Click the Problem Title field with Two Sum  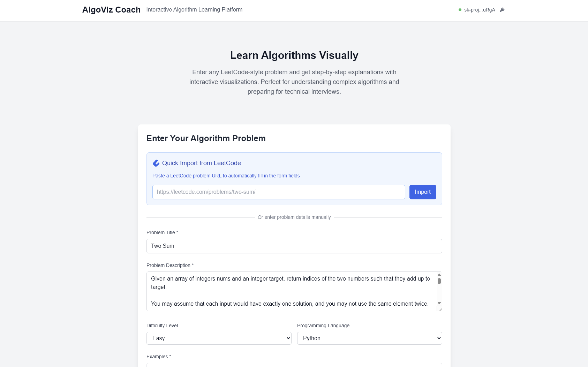click(x=294, y=246)
